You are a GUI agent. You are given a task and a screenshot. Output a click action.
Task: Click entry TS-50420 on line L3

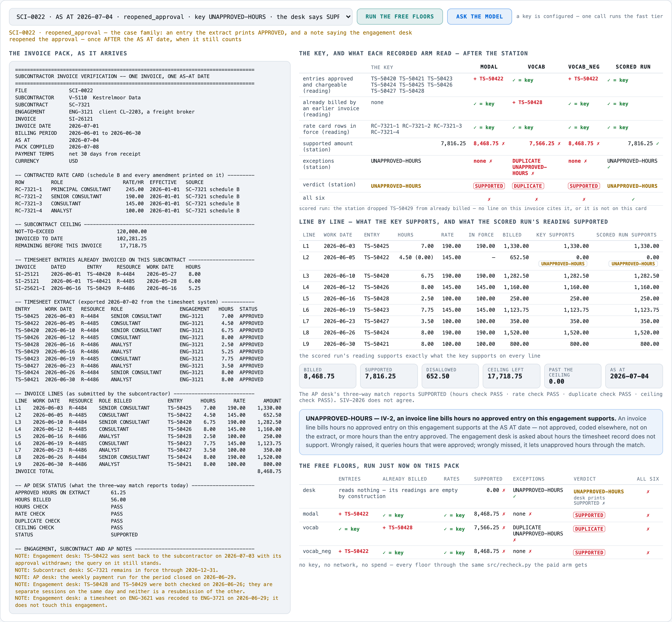coord(376,276)
